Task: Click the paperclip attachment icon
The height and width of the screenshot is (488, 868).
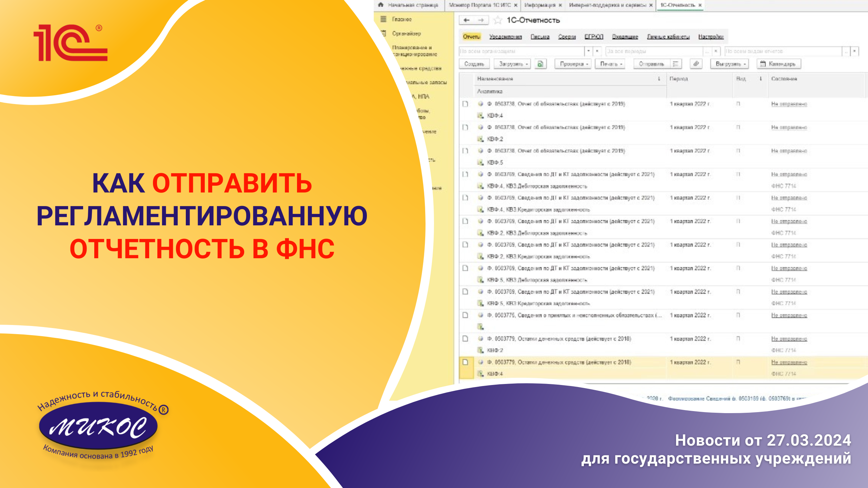Action: 696,64
